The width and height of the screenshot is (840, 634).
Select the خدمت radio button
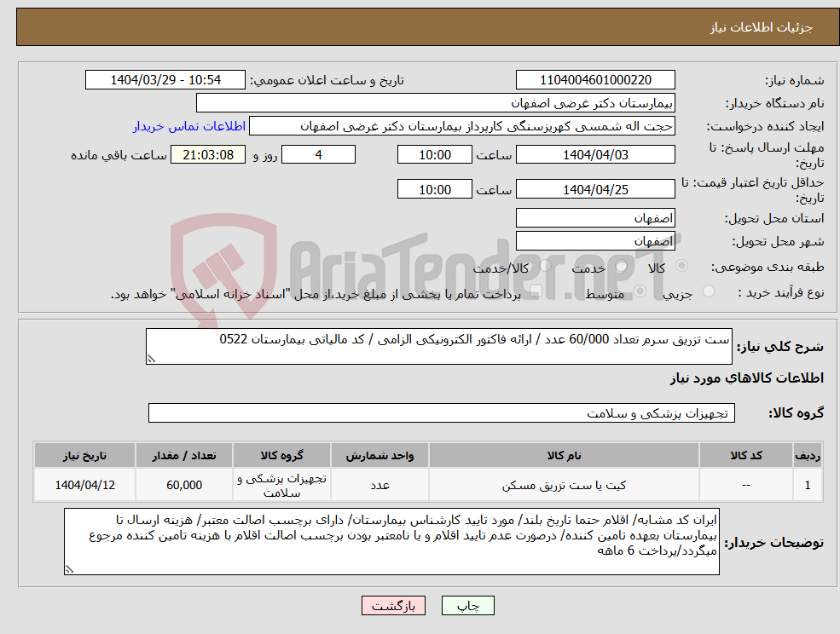coord(622,266)
